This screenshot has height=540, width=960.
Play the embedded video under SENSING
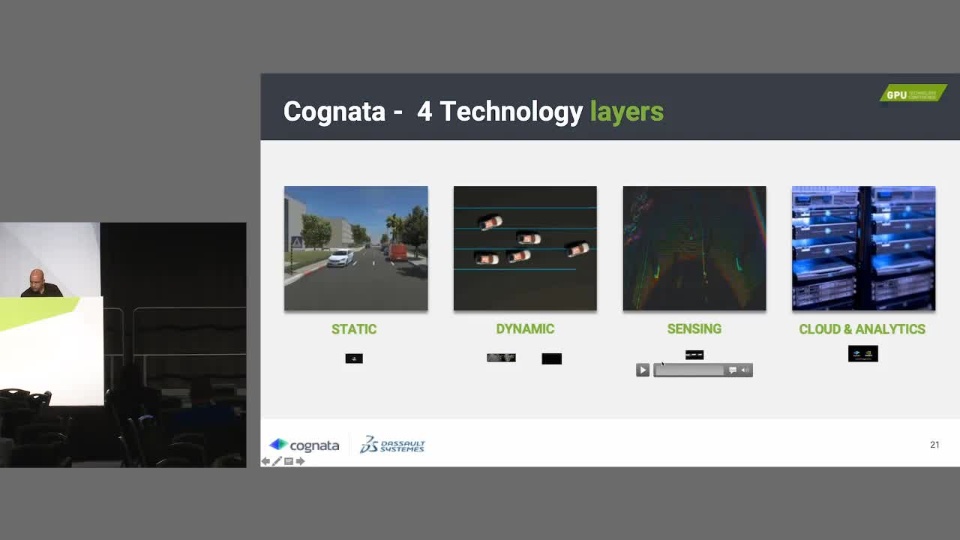click(642, 370)
